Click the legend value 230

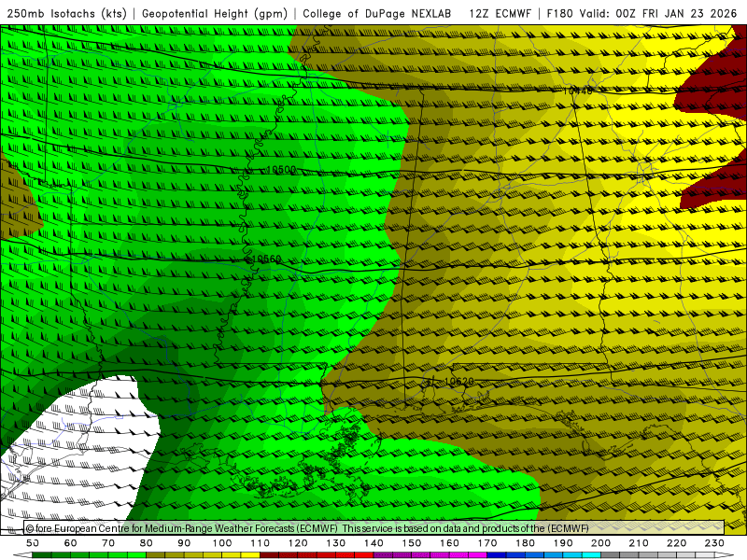(x=714, y=543)
